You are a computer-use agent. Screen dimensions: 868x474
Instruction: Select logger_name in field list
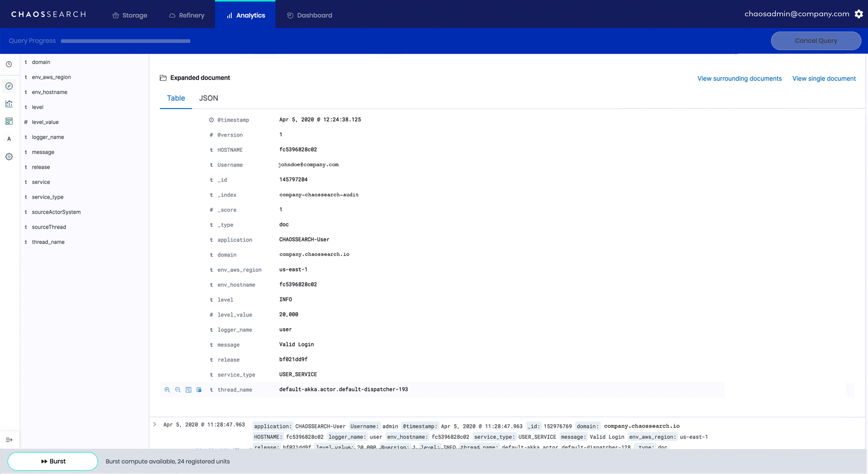[x=48, y=137]
